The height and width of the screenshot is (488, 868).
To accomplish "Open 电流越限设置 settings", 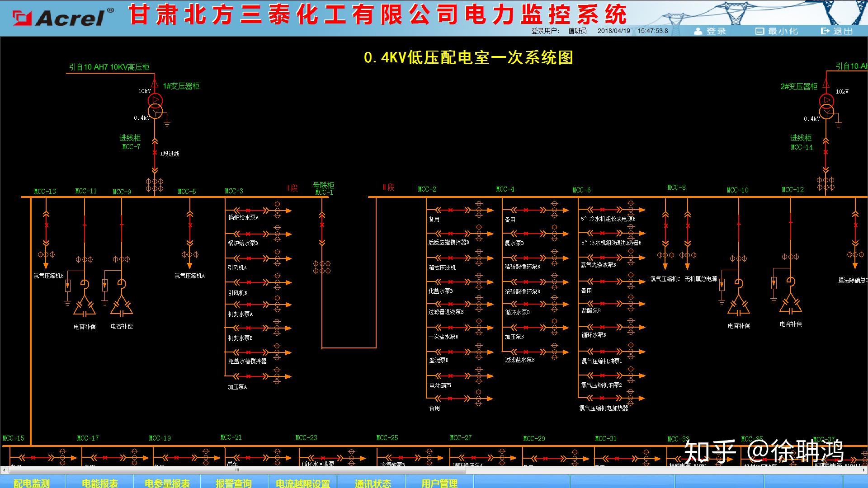I will click(304, 483).
